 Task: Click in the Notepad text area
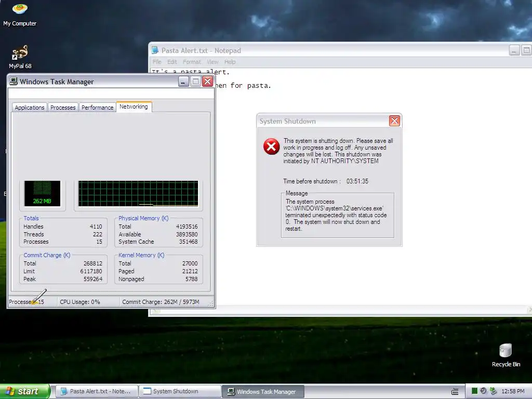(x=339, y=187)
